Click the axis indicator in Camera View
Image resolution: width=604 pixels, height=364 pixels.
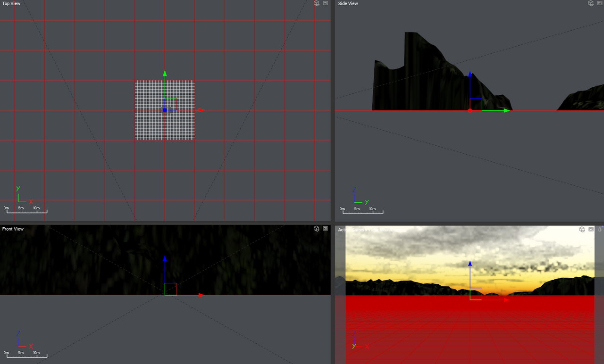pos(361,340)
